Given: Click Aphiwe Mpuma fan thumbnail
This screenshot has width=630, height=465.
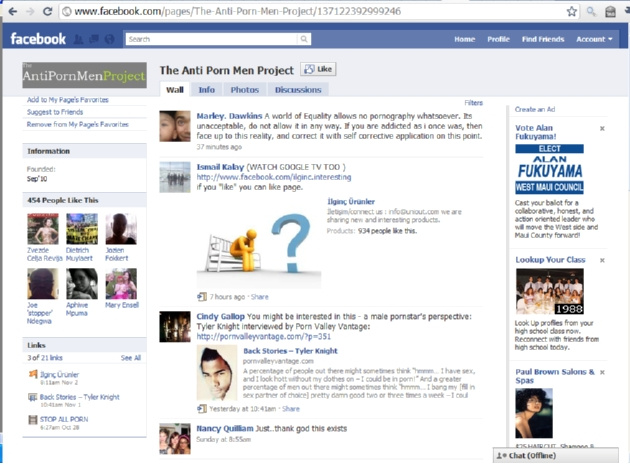Looking at the screenshot, I should tap(82, 284).
